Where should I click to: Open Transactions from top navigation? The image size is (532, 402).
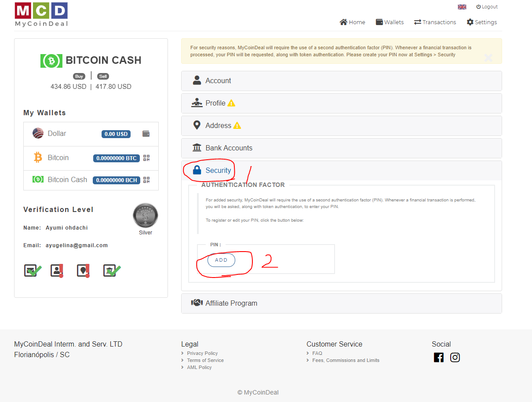click(x=435, y=22)
